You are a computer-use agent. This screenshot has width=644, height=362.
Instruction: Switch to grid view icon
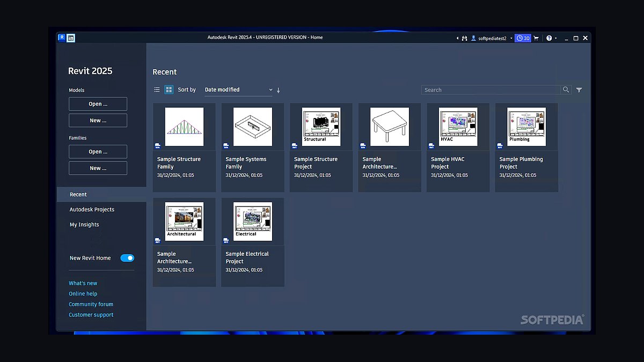[169, 90]
